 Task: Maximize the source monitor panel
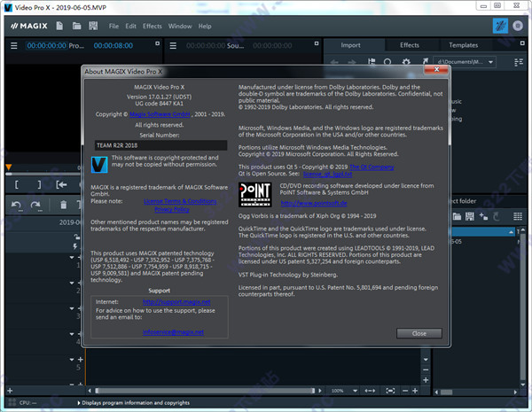pos(317,43)
